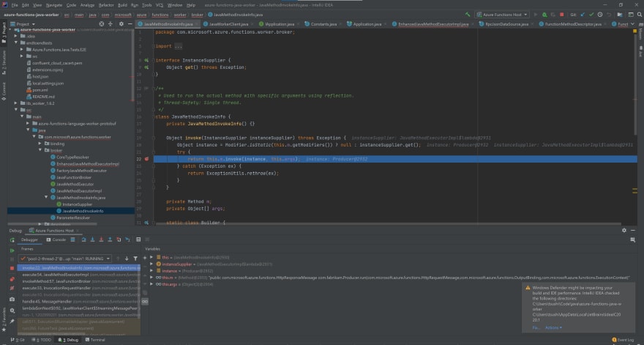Expand the .idea folder

pos(16,36)
